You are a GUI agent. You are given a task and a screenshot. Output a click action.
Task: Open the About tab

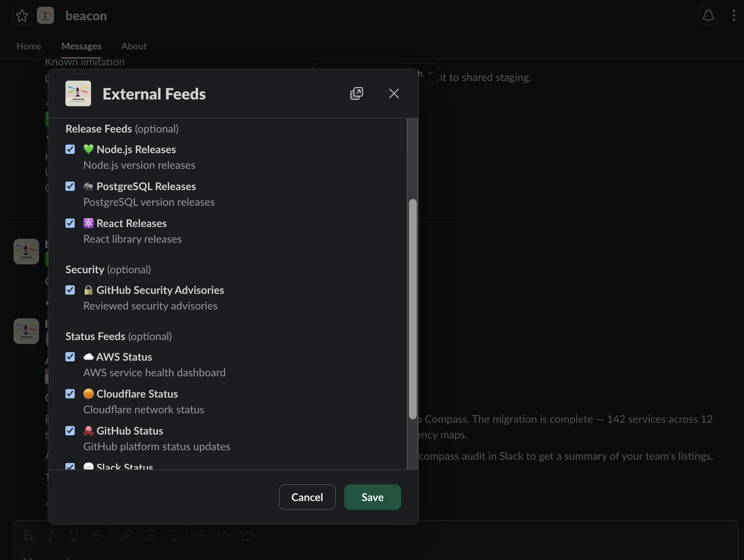tap(134, 46)
